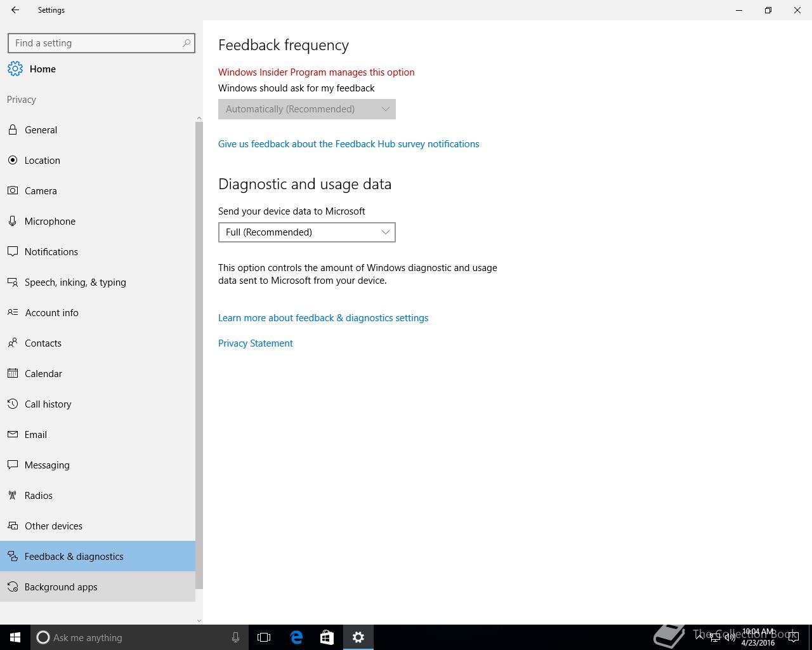Show hidden tray icons chevron

tap(699, 637)
